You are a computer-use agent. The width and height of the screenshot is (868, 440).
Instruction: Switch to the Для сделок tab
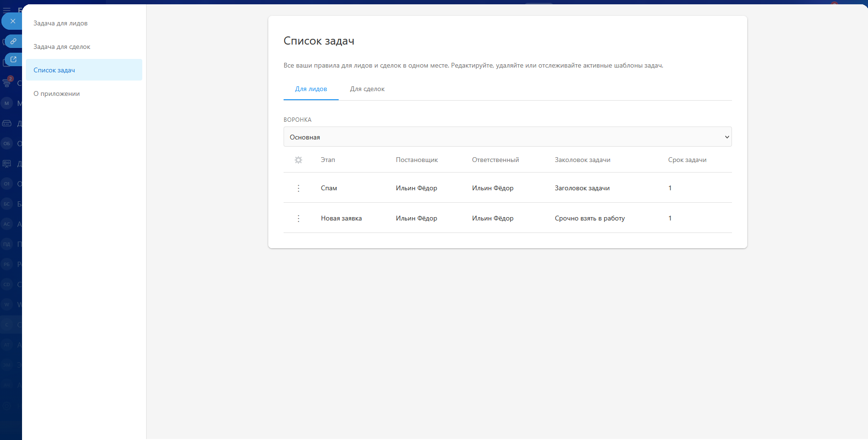pos(367,89)
